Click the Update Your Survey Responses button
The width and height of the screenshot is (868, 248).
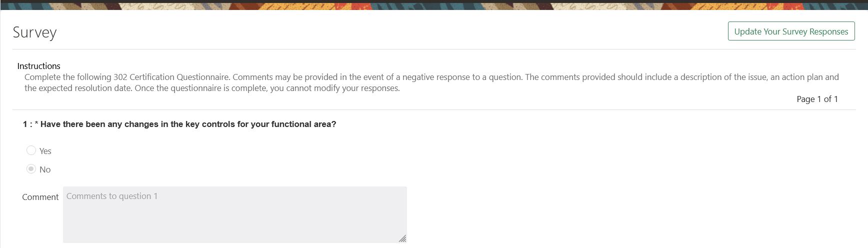pyautogui.click(x=791, y=31)
